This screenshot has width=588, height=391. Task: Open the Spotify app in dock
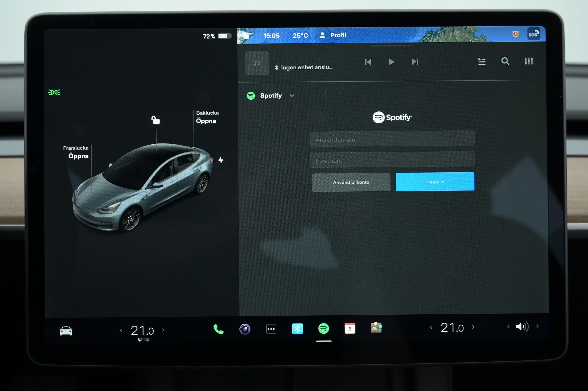(324, 328)
